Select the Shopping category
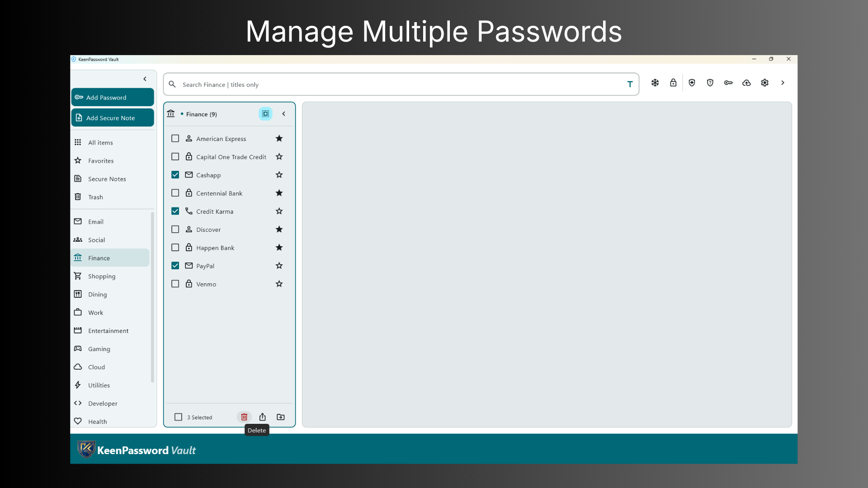This screenshot has width=868, height=488. pos(110,276)
